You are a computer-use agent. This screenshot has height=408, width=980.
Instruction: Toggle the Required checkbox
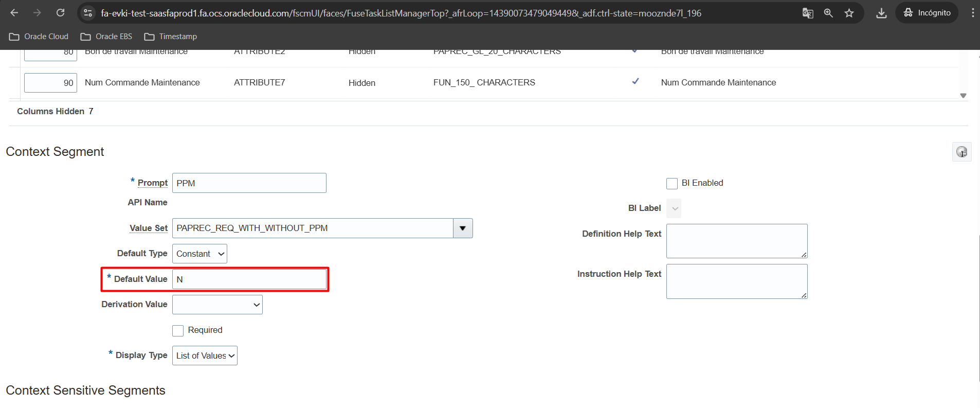(x=178, y=330)
